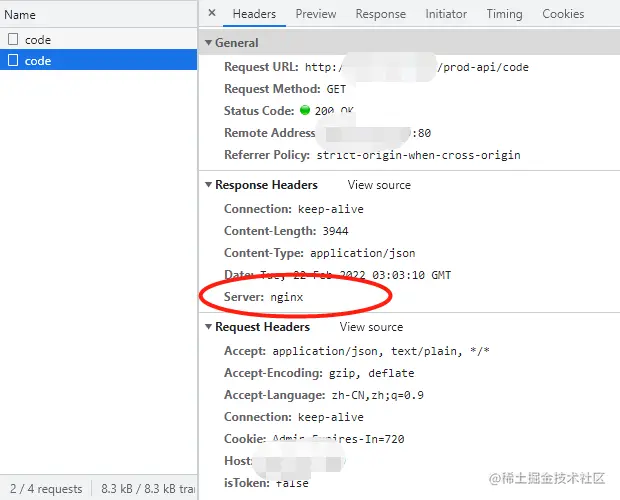
Task: Open the Timing tab
Action: click(x=504, y=14)
